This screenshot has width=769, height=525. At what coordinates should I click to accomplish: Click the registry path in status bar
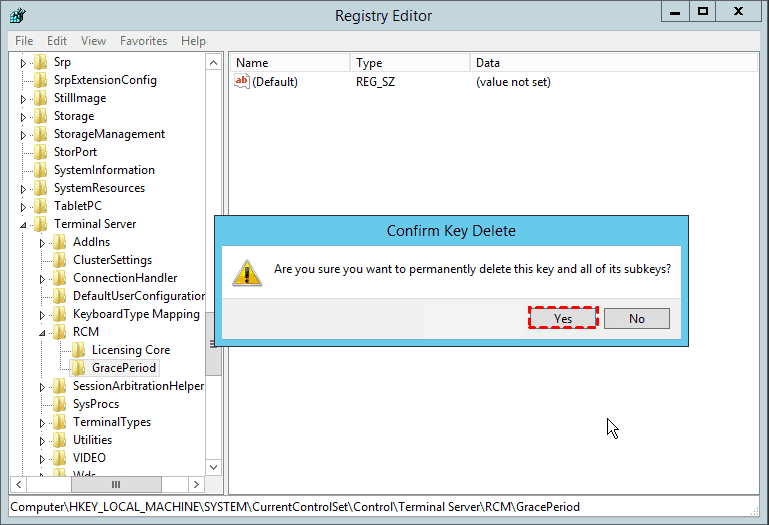(x=295, y=507)
